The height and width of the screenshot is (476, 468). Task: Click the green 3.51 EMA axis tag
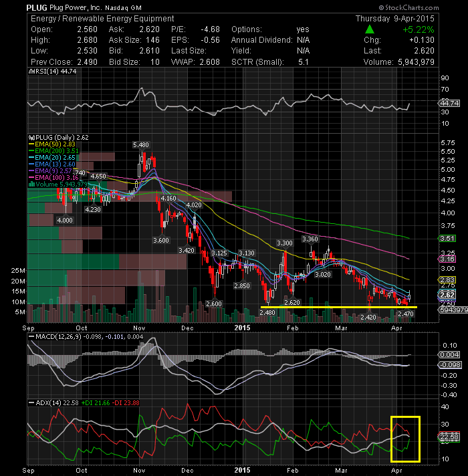(x=447, y=239)
